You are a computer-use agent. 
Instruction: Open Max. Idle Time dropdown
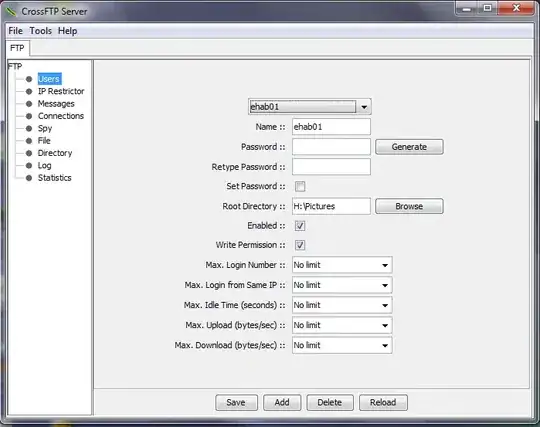pos(342,305)
